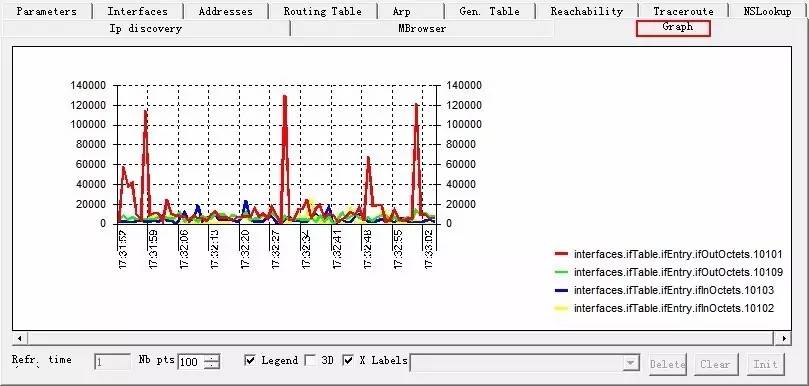Uncheck the X Labels checkbox

pyautogui.click(x=348, y=360)
